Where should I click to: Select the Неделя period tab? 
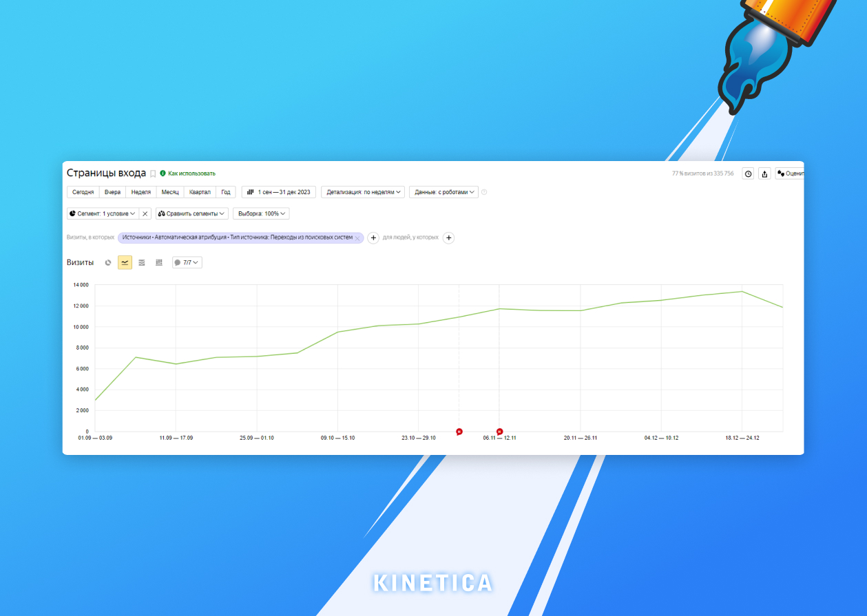(140, 192)
